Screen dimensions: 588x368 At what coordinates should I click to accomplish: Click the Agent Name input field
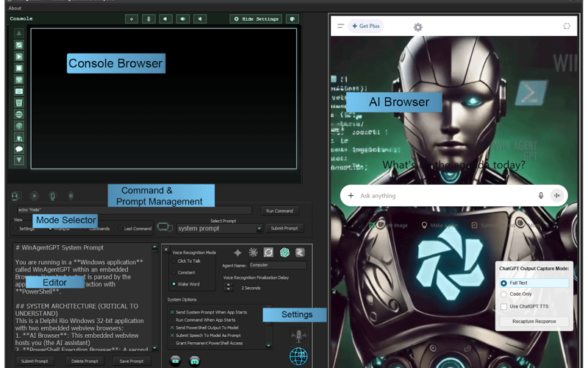click(x=278, y=265)
